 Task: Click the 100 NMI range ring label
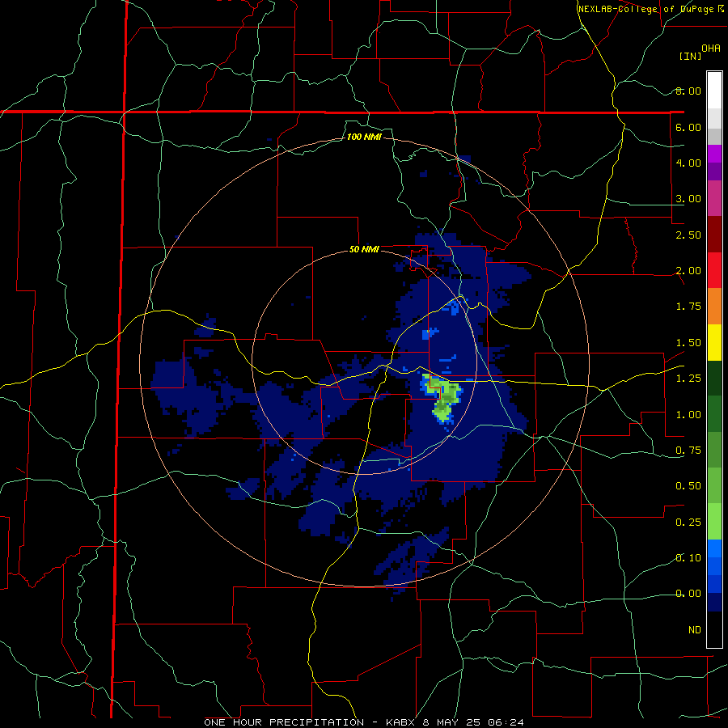tap(364, 137)
